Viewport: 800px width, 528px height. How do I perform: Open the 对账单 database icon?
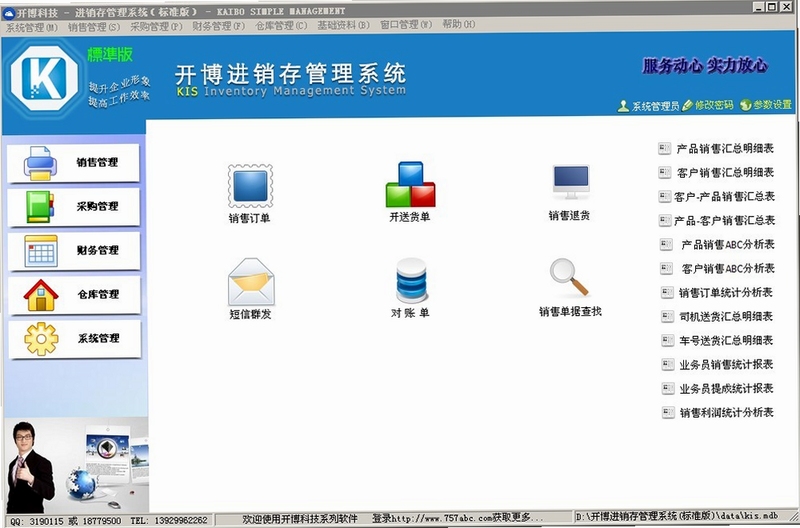411,280
